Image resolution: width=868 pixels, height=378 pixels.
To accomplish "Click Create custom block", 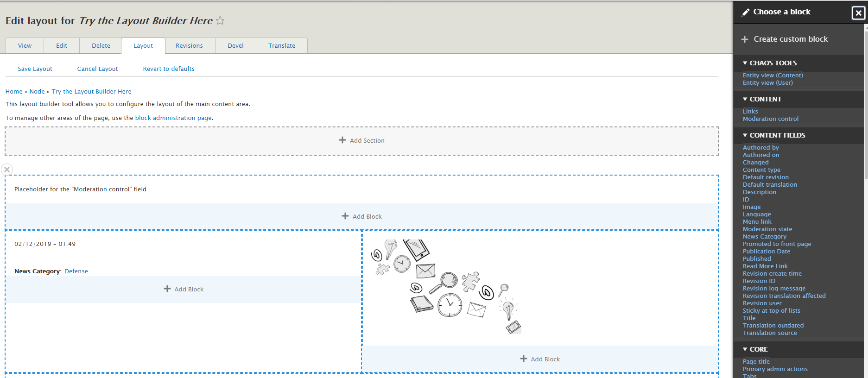I will tap(791, 39).
